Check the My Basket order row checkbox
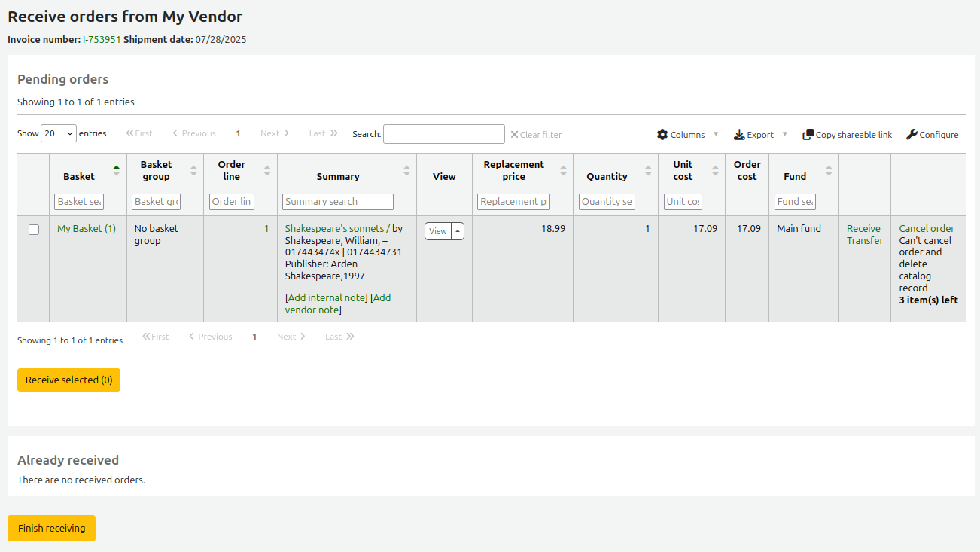 pos(34,230)
